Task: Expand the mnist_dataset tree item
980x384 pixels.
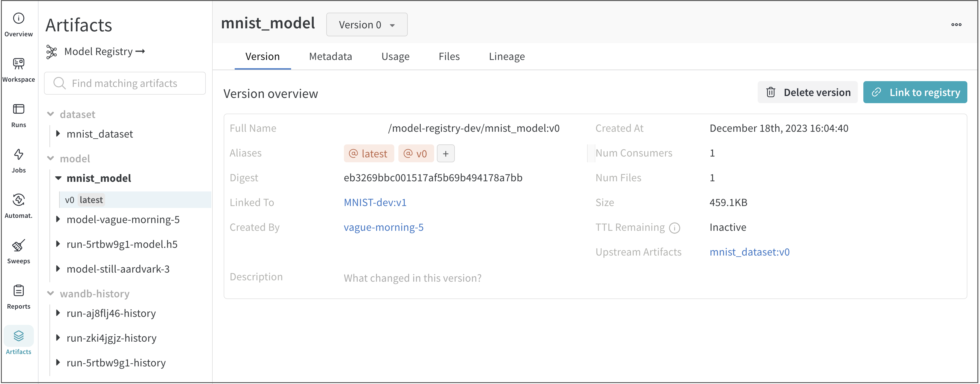Action: click(x=58, y=134)
